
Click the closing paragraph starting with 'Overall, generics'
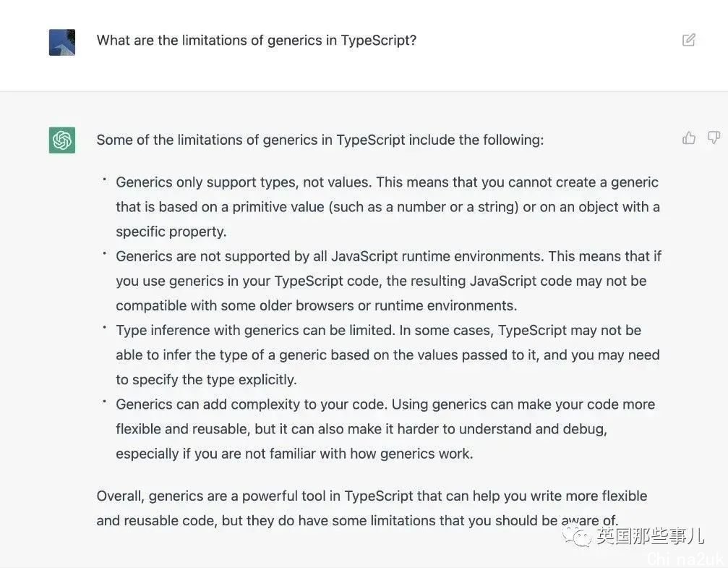click(x=372, y=508)
